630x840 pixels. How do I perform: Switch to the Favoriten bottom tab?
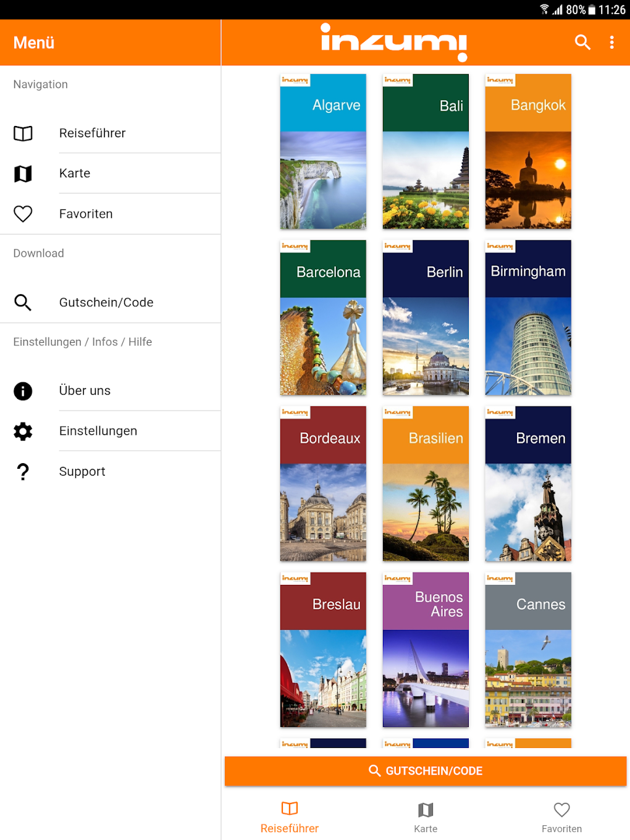[x=561, y=817]
